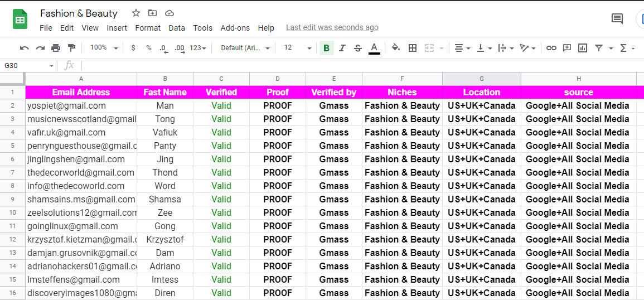This screenshot has width=644, height=300.
Task: Click 'Last edit was seconds ago' link
Action: pos(332,27)
